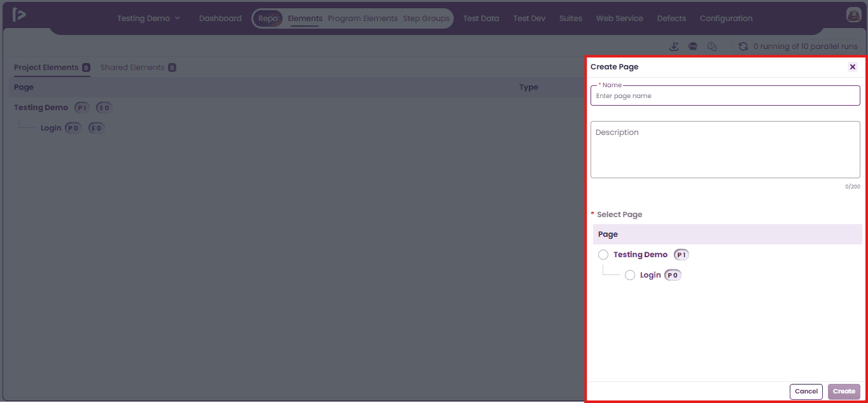Expand the Testing Demo tree item in Project Elements
868x403 pixels.
(41, 108)
